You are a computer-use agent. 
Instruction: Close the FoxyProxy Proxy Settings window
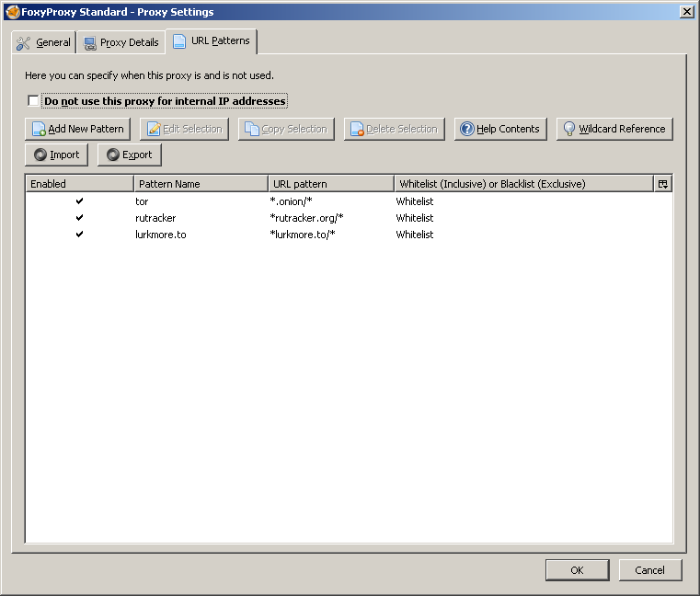coord(686,12)
